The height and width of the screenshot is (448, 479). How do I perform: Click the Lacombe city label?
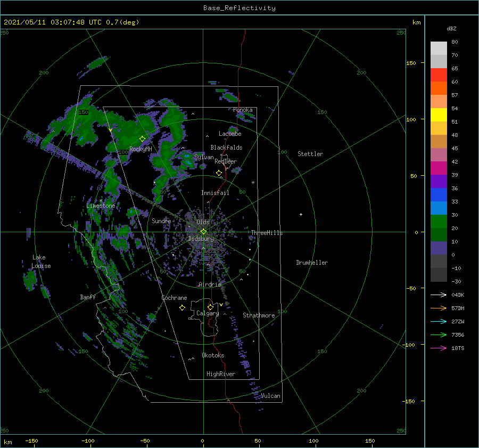coord(230,134)
